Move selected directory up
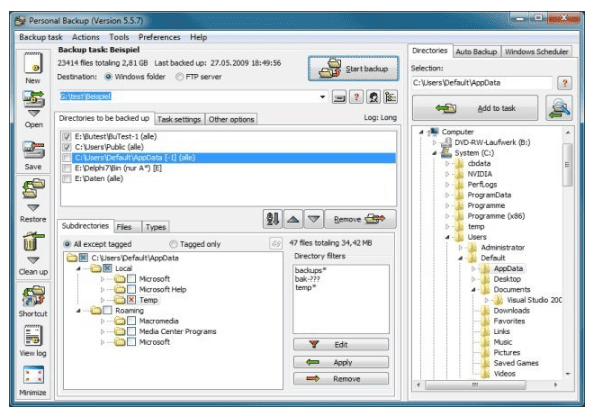596x416 pixels. (293, 219)
